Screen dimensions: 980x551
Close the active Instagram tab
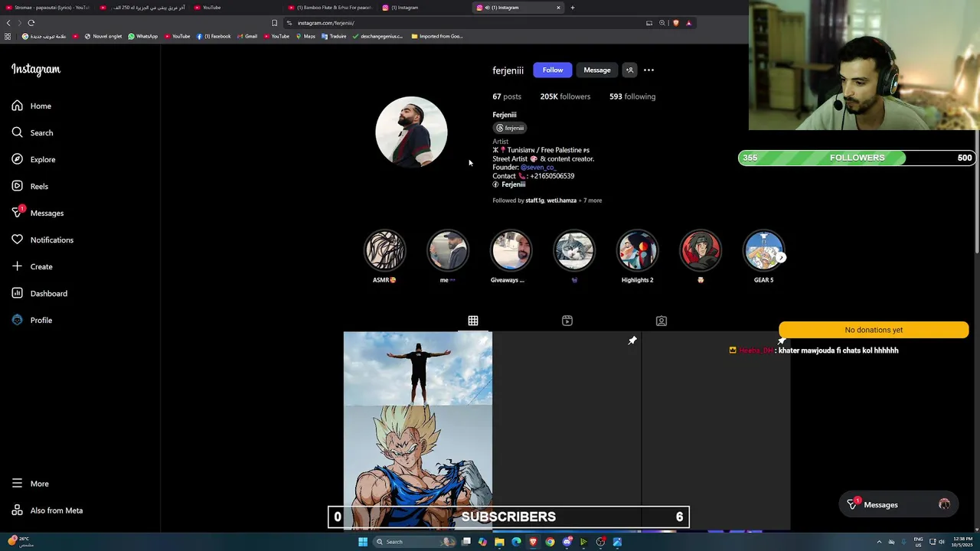(558, 8)
